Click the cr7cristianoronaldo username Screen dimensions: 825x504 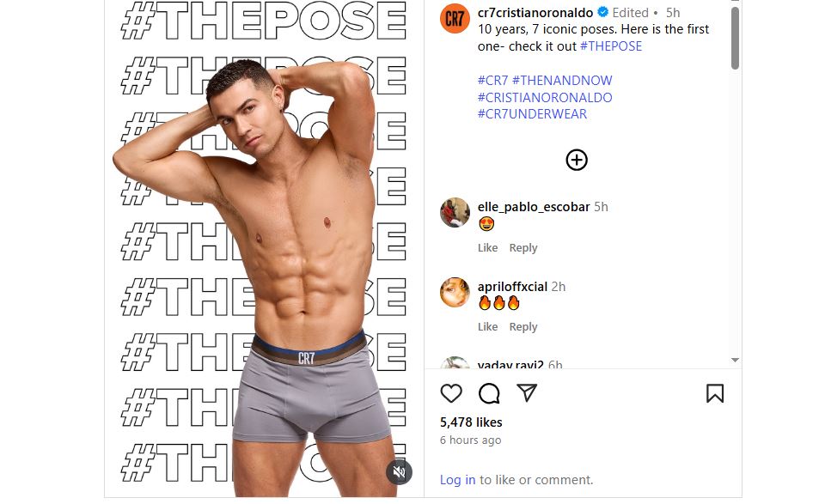(x=535, y=13)
